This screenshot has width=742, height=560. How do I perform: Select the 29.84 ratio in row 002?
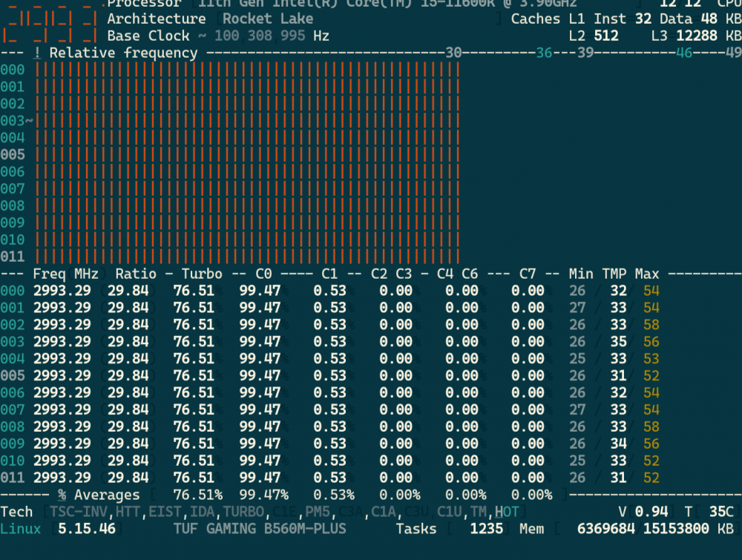coord(128,325)
